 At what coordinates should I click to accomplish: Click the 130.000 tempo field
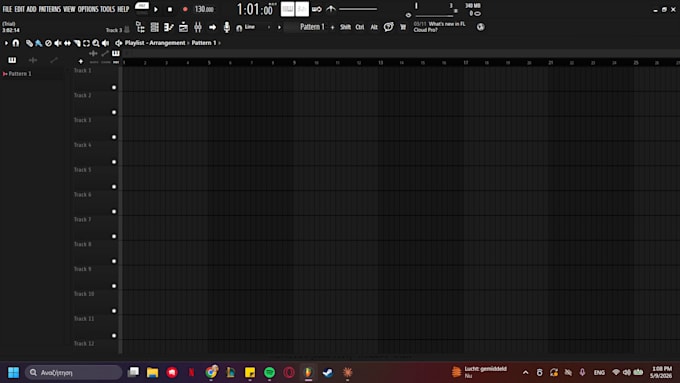(x=204, y=9)
